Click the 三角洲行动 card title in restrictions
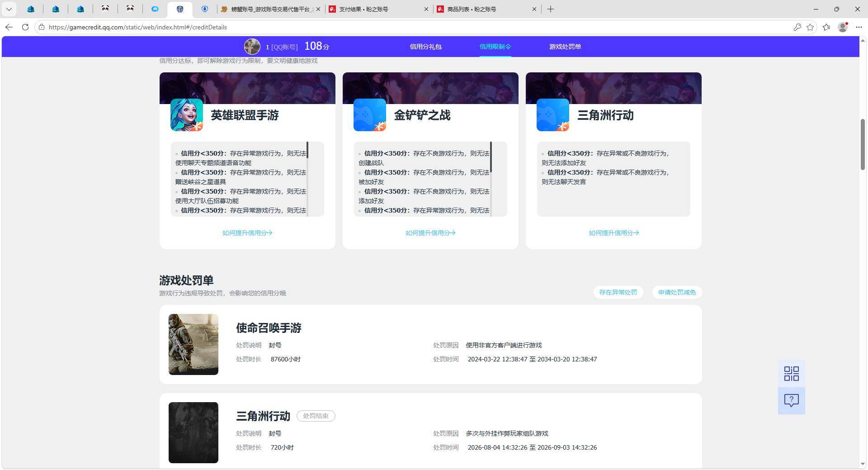The height and width of the screenshot is (470, 868). (x=605, y=115)
